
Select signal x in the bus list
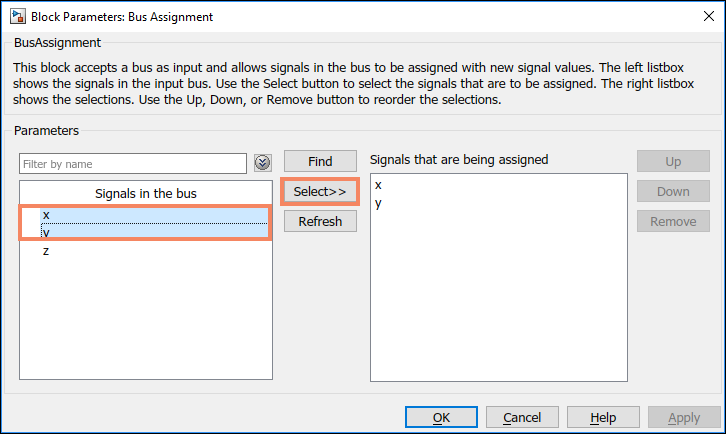(46, 215)
